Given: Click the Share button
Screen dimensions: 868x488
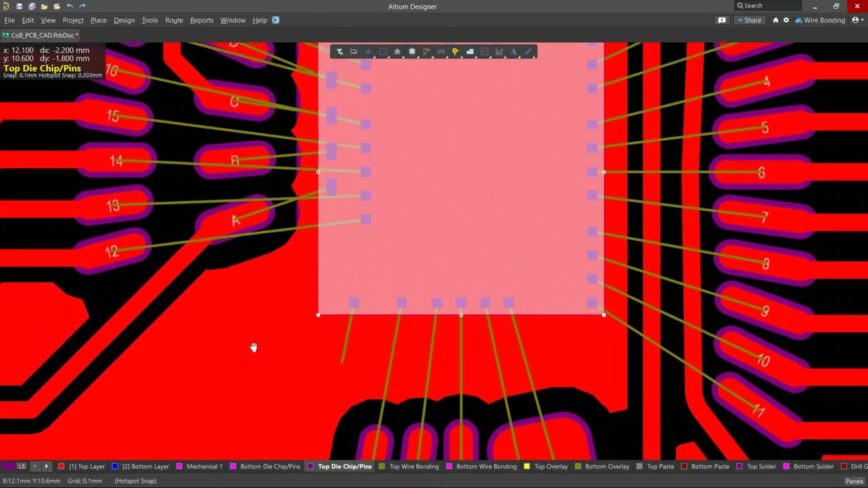Looking at the screenshot, I should point(748,20).
